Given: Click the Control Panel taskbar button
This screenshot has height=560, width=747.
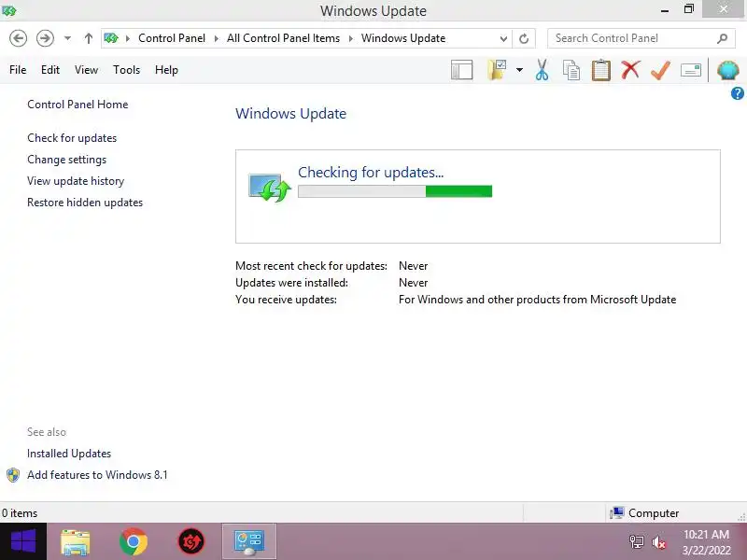Looking at the screenshot, I should (x=249, y=542).
